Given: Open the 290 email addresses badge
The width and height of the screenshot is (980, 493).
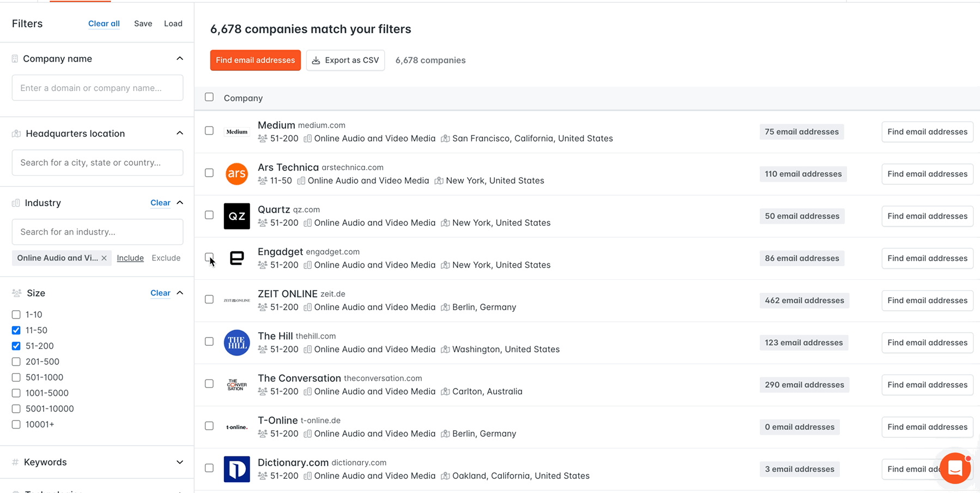Looking at the screenshot, I should [x=804, y=385].
